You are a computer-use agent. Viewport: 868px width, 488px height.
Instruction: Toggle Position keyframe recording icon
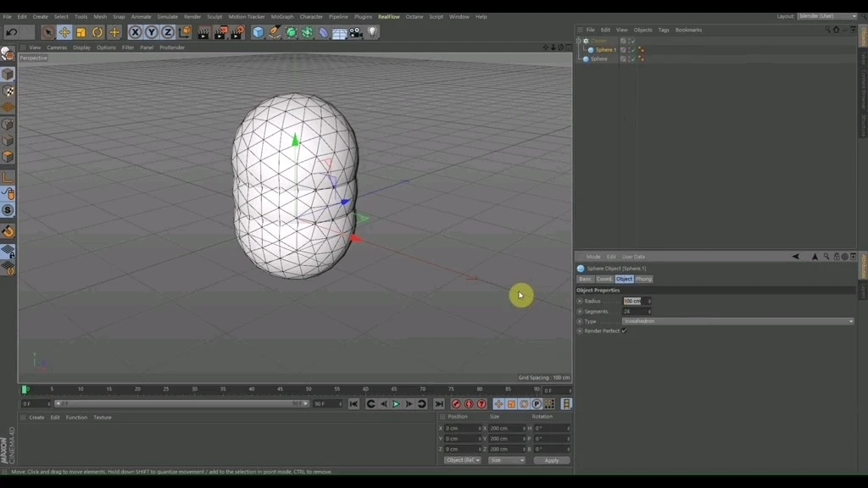pyautogui.click(x=498, y=404)
